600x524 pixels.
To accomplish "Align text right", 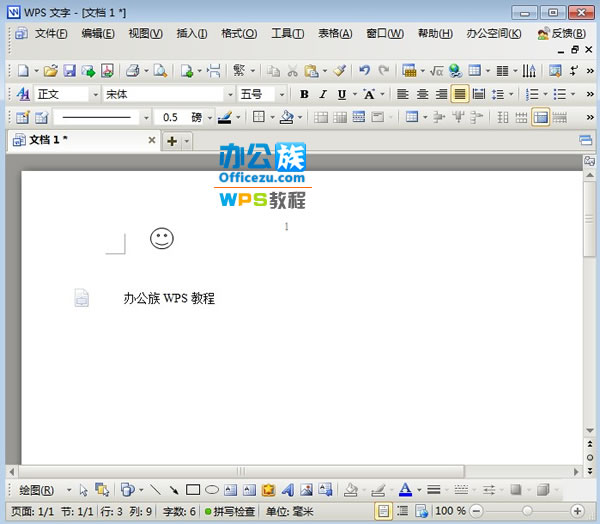I will click(x=441, y=94).
